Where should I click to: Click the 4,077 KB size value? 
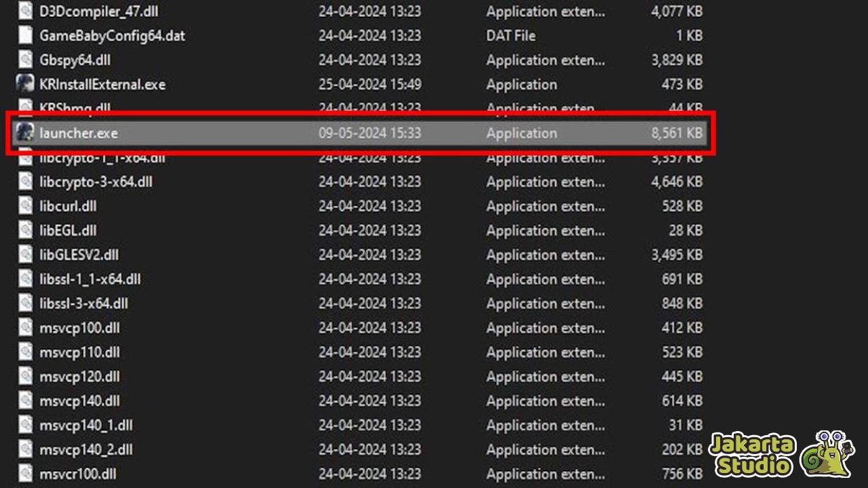tap(677, 12)
